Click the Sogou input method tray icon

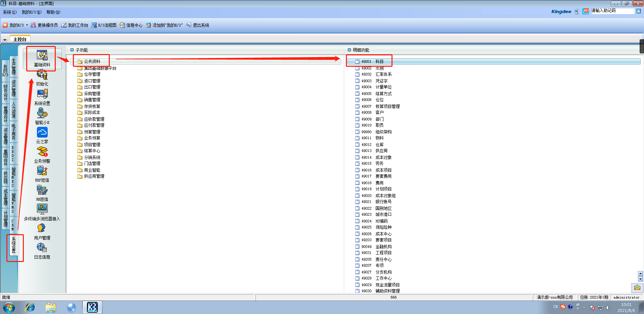click(563, 307)
